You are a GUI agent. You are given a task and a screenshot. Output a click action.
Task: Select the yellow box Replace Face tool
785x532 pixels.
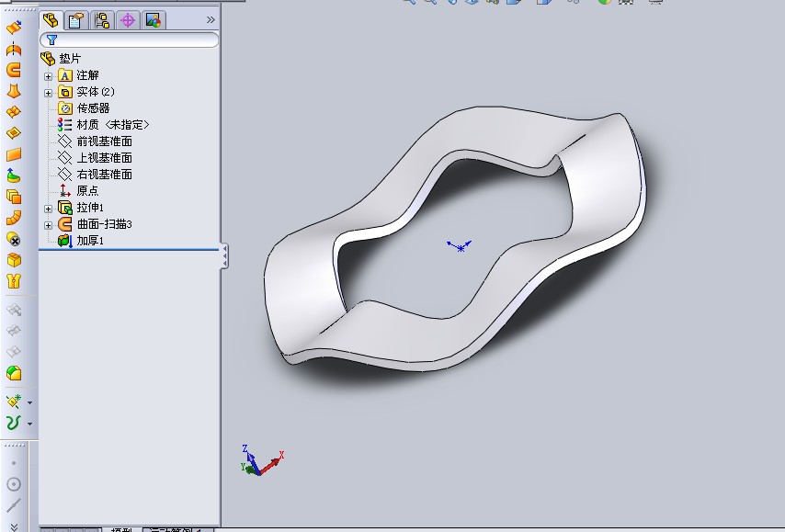point(14,260)
